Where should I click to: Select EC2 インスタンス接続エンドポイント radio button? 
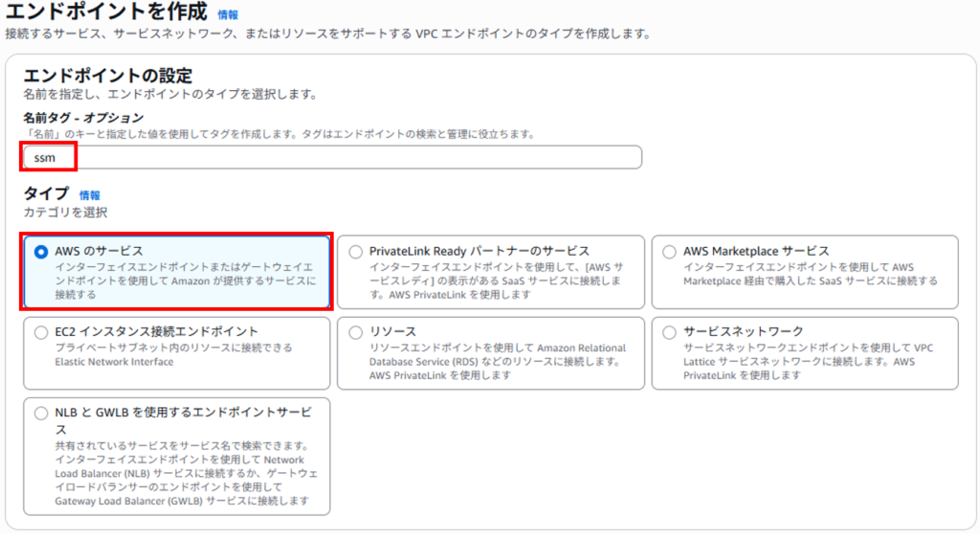tap(41, 332)
